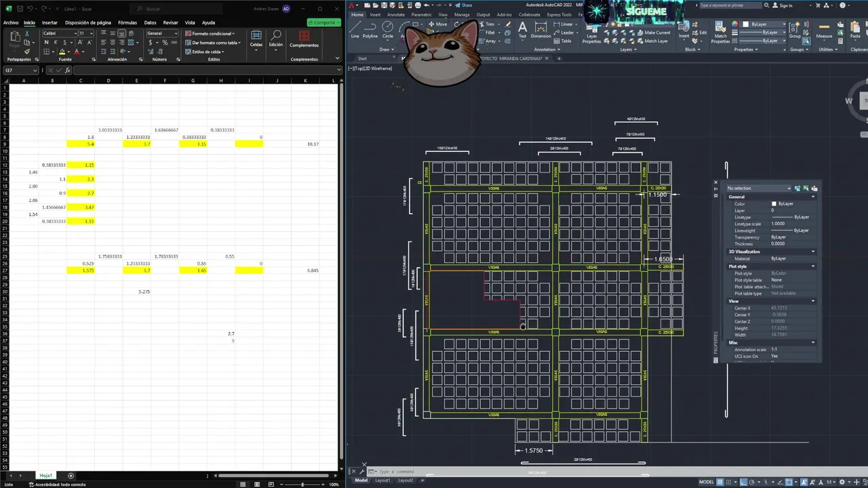Toggle underline S formatting in Excel
The width and height of the screenshot is (868, 488).
click(x=64, y=42)
